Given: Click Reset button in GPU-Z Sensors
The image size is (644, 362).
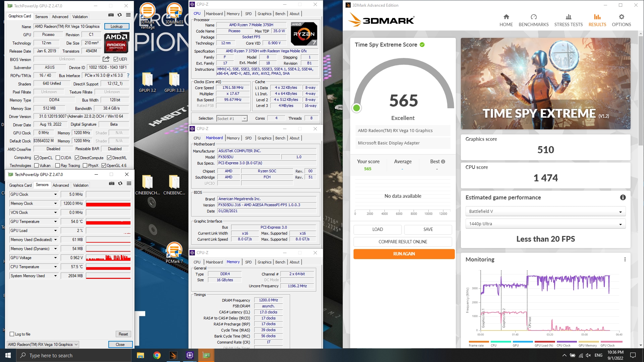Looking at the screenshot, I should (x=123, y=334).
